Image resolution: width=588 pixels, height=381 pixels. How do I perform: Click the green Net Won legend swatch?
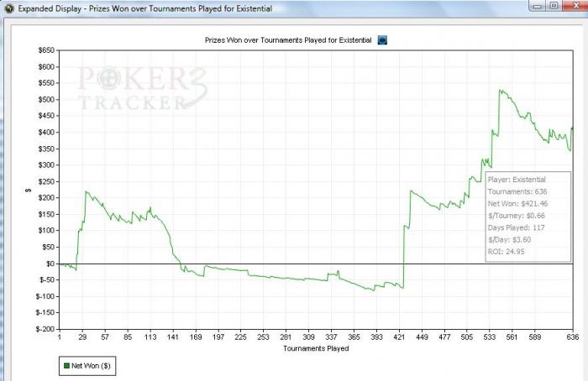click(66, 366)
